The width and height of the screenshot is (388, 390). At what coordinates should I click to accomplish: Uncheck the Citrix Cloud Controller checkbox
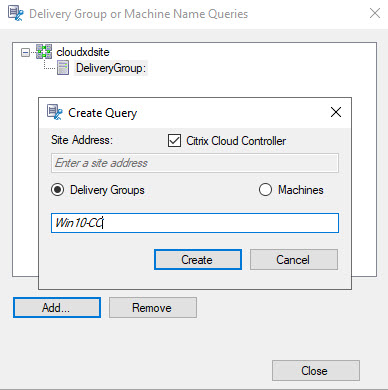[x=174, y=141]
